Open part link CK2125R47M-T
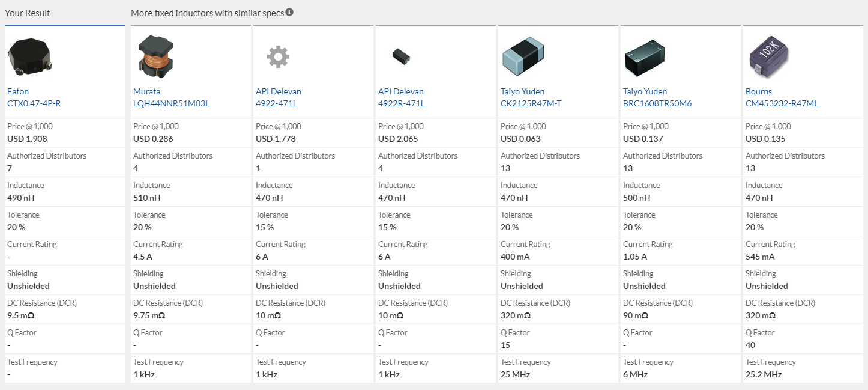Viewport: 868px width, 390px height. (531, 103)
